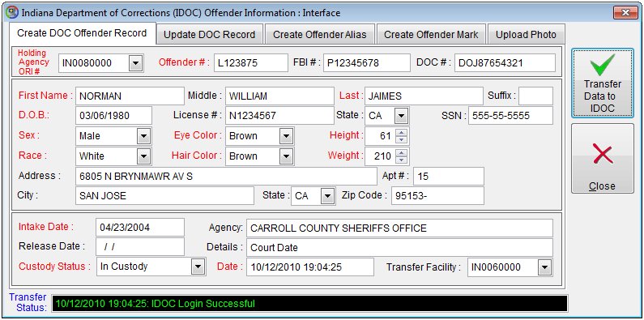Decrease Height with the down arrow
The image size is (644, 320).
coord(402,139)
